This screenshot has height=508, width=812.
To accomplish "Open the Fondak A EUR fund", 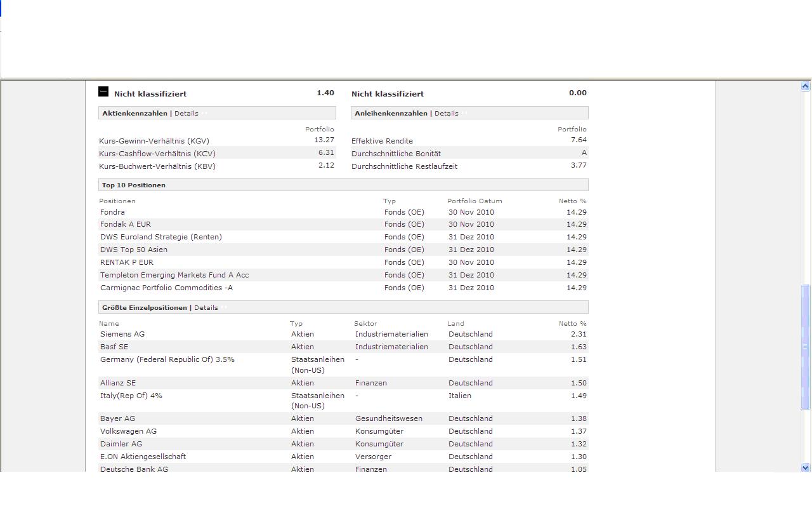I will coord(126,224).
